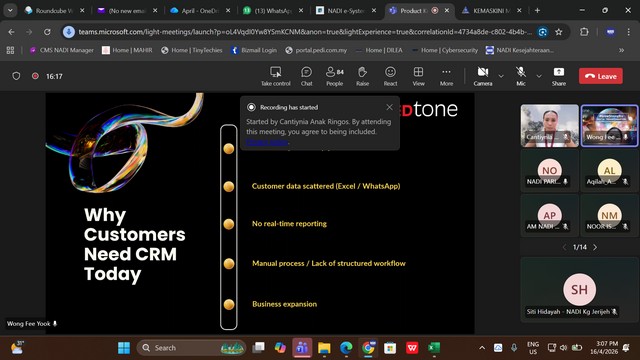The image size is (640, 360).
Task: Bookmark this page with the star icon
Action: (559, 32)
